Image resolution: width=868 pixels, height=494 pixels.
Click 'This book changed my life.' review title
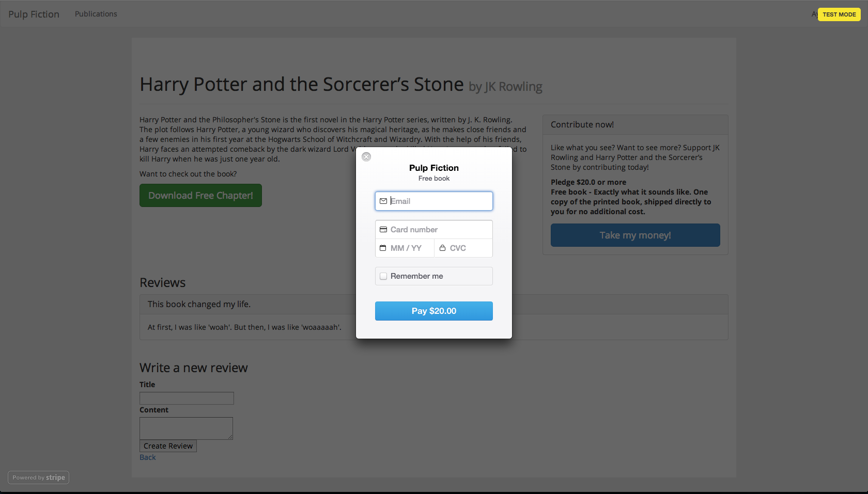coord(199,305)
